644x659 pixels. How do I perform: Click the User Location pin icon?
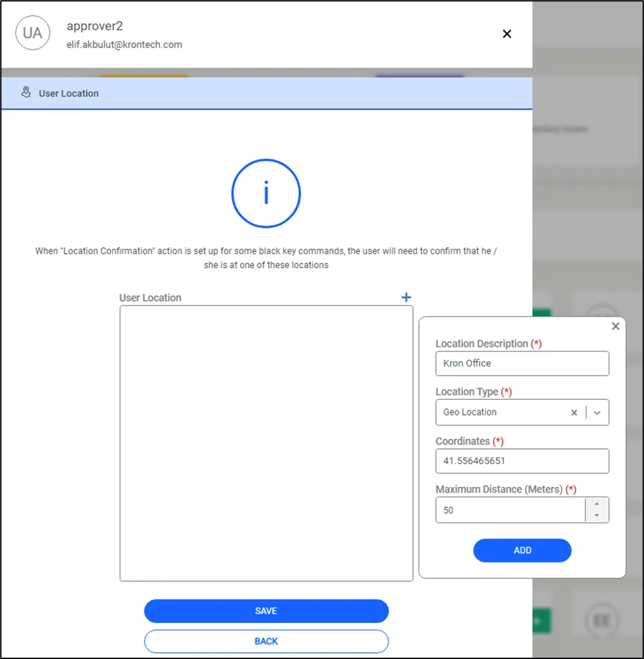coord(26,92)
